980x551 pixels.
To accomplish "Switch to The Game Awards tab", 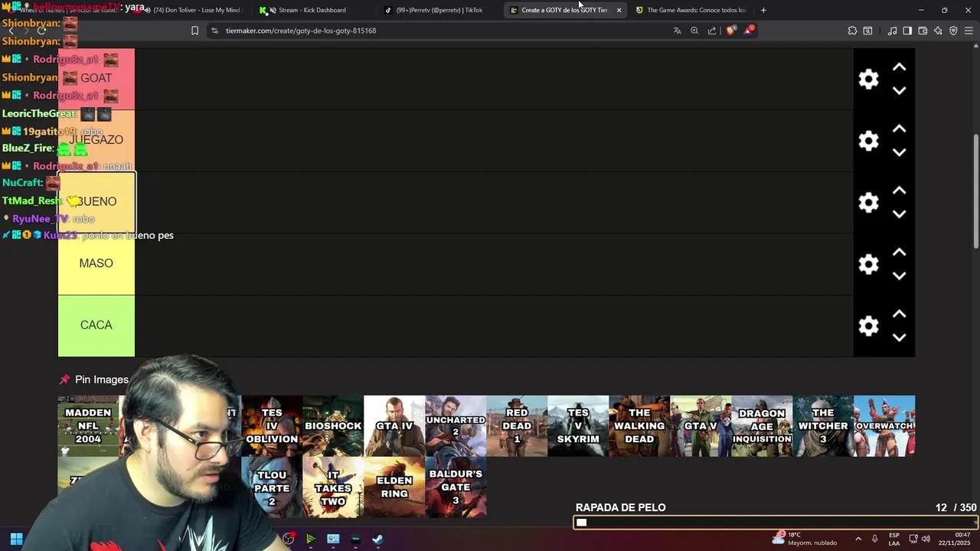I will (690, 10).
